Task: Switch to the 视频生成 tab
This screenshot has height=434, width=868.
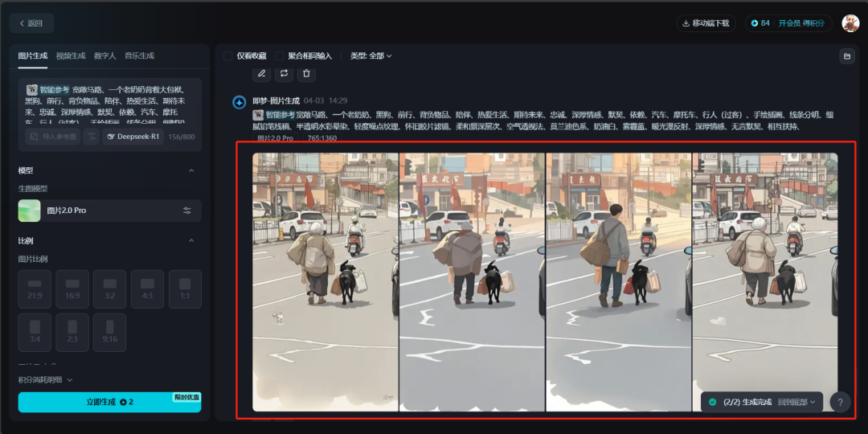Action: click(71, 56)
